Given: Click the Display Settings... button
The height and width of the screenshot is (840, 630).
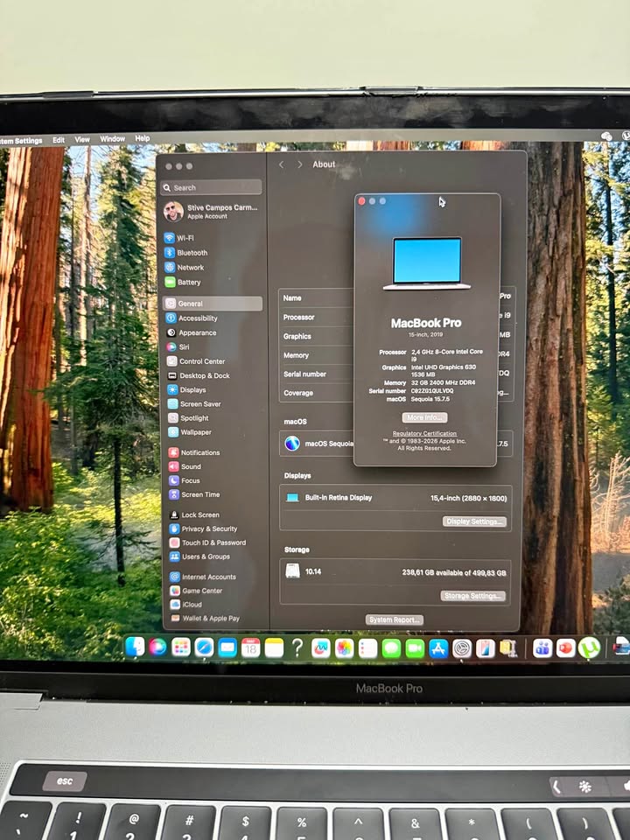Looking at the screenshot, I should tap(474, 521).
